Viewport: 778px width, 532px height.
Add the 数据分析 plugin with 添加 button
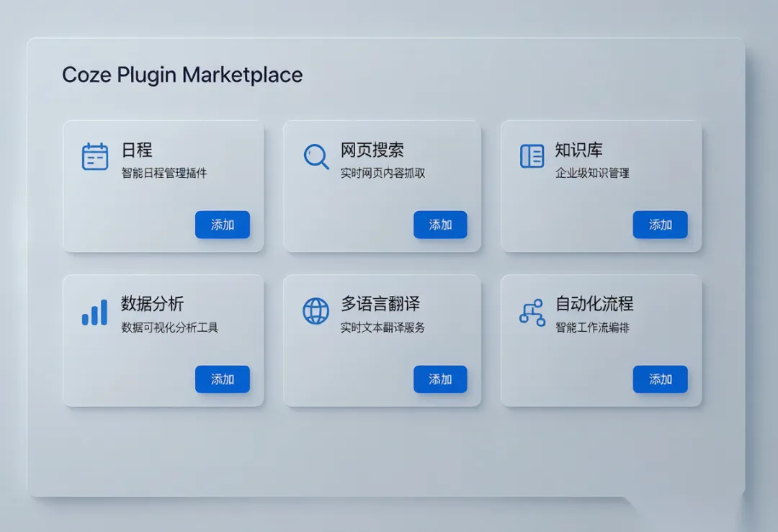pyautogui.click(x=223, y=379)
